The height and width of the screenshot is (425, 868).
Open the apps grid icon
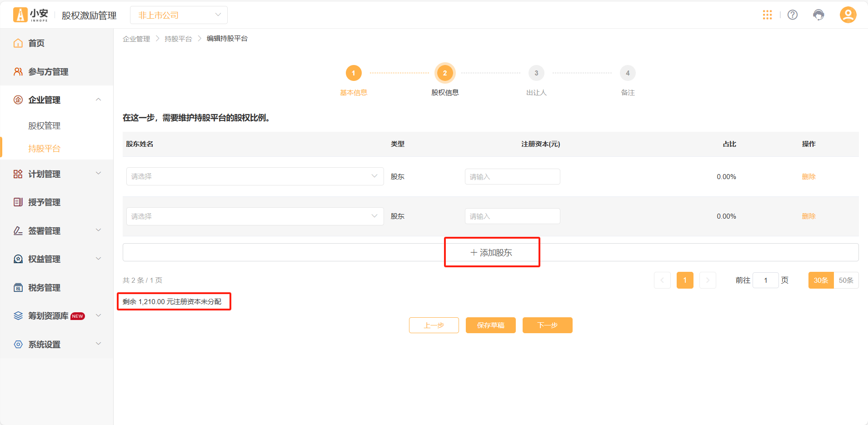coord(767,15)
